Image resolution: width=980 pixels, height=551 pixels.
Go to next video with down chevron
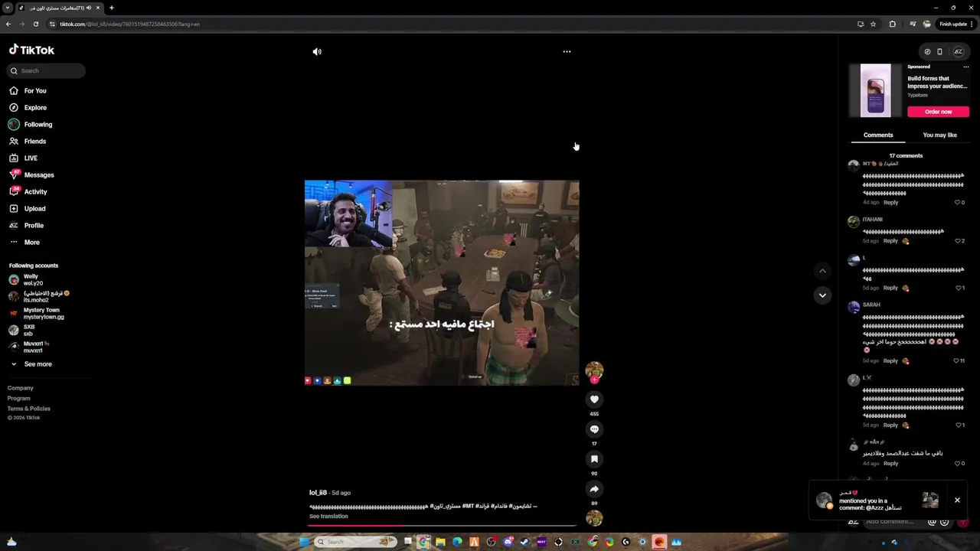point(822,295)
